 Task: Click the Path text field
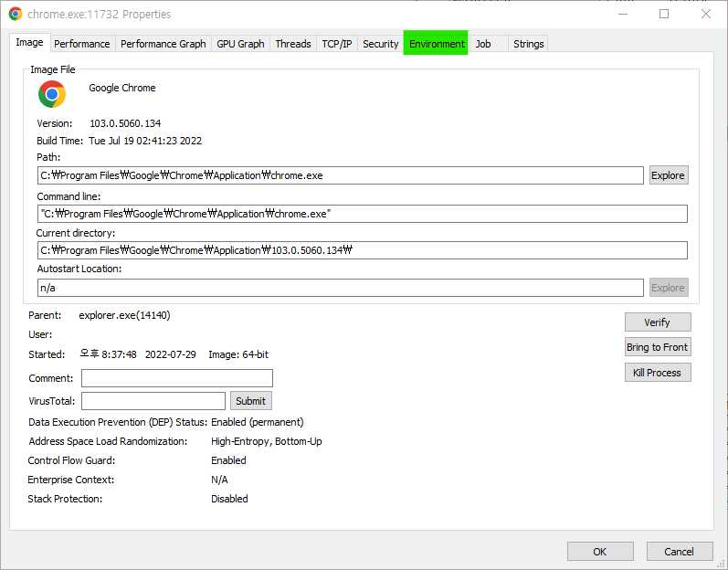tap(341, 175)
